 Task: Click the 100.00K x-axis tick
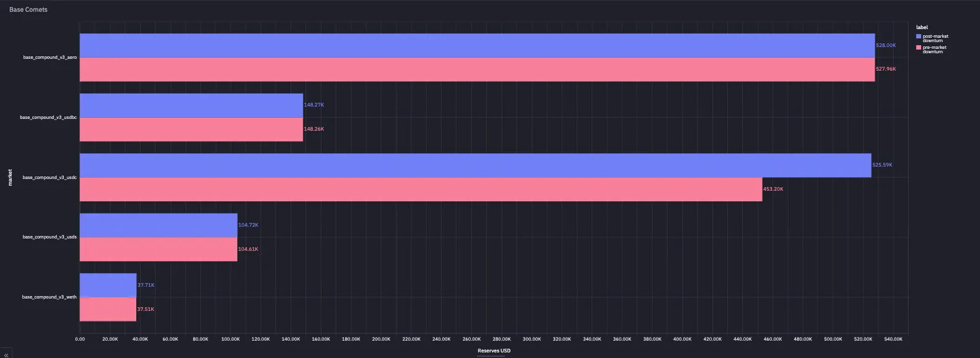pos(230,339)
